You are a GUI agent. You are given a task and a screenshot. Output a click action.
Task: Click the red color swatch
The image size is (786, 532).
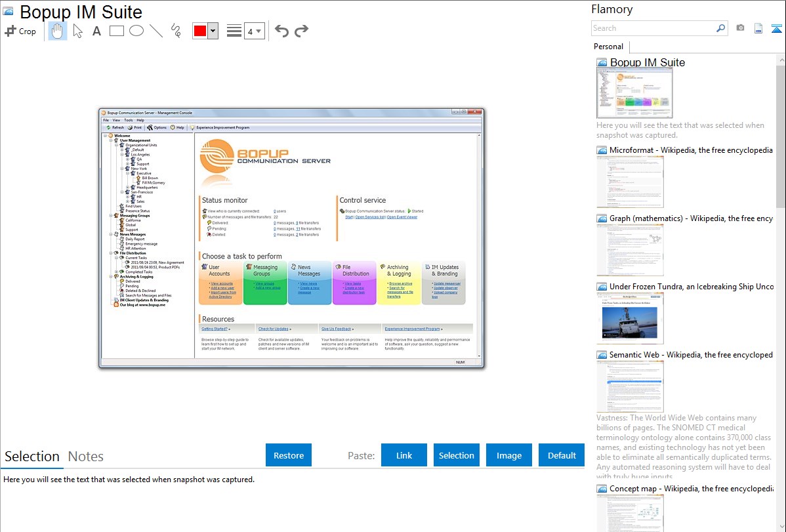(x=199, y=31)
